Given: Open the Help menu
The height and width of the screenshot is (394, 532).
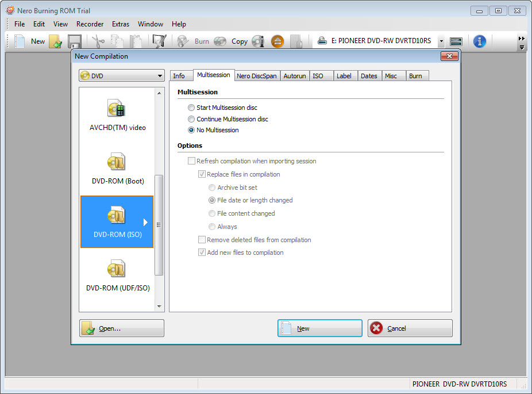Looking at the screenshot, I should click(179, 24).
